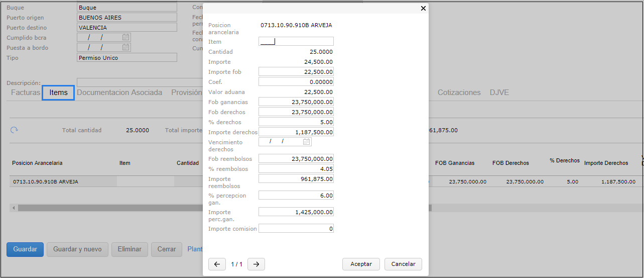
Task: Click the % reembolsos field
Action: click(x=296, y=169)
